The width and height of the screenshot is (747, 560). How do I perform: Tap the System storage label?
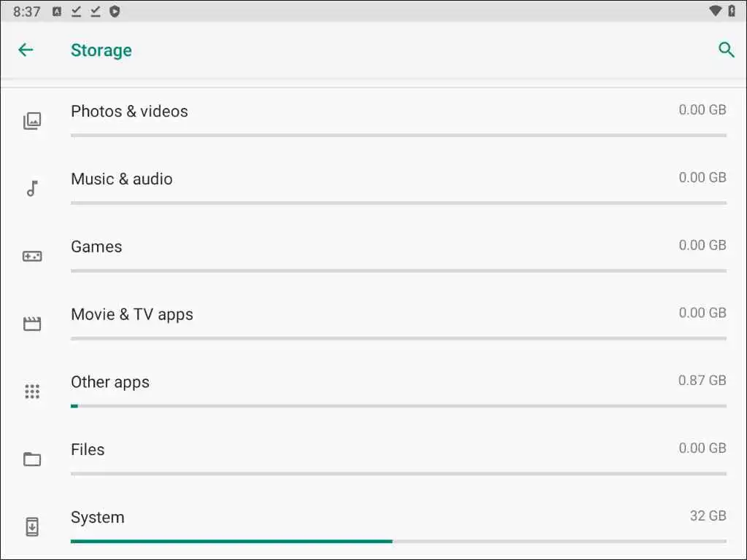98,518
